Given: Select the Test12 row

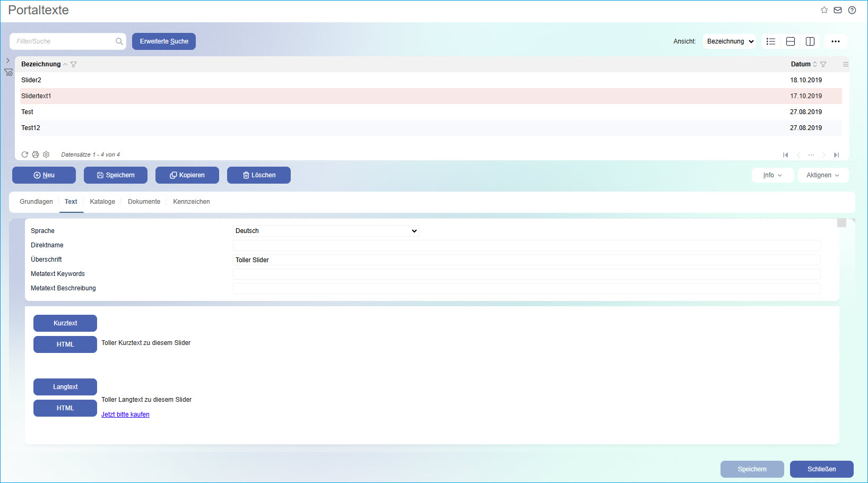Looking at the screenshot, I should coord(431,128).
